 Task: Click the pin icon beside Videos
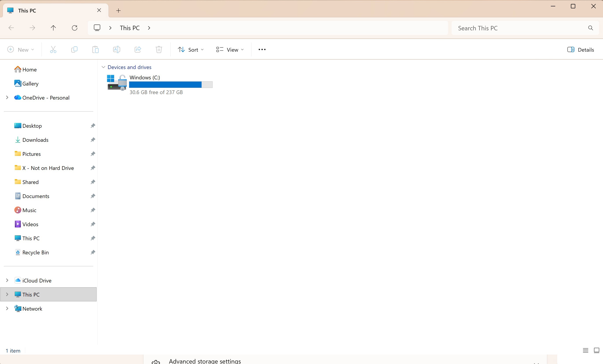click(93, 224)
